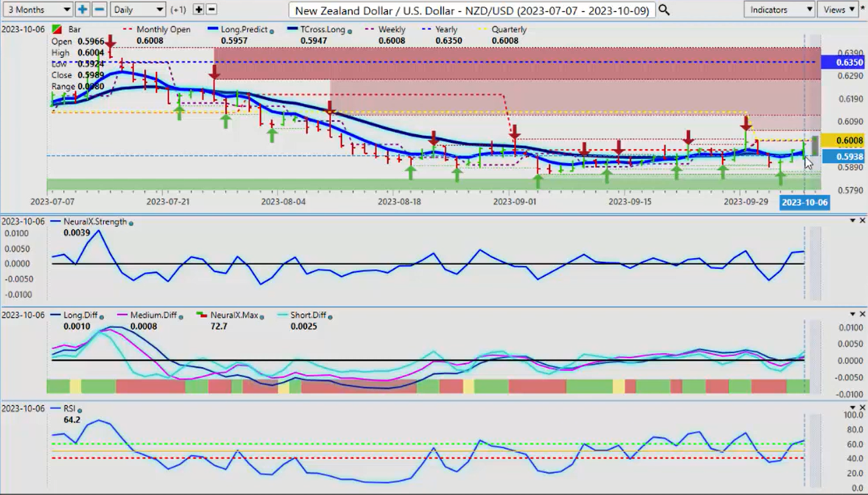Open NeuralX.Max settings dot
The image size is (868, 495).
[x=262, y=317]
